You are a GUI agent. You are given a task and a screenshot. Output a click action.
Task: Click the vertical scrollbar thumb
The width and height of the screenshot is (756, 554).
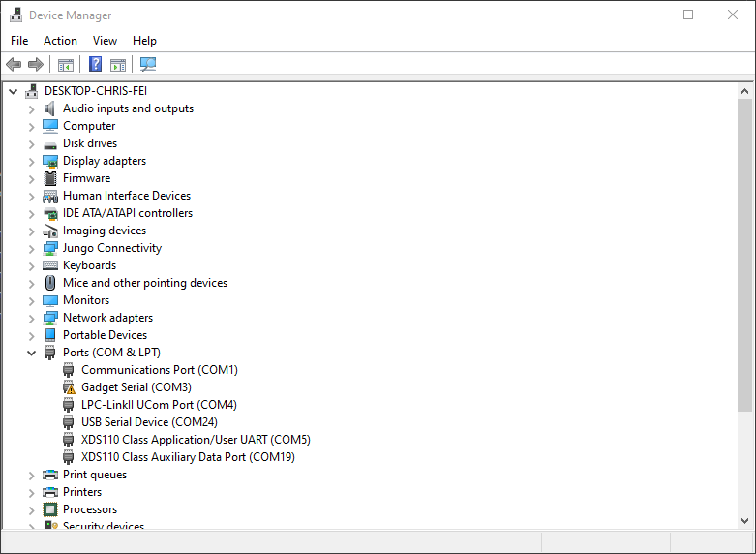744,256
